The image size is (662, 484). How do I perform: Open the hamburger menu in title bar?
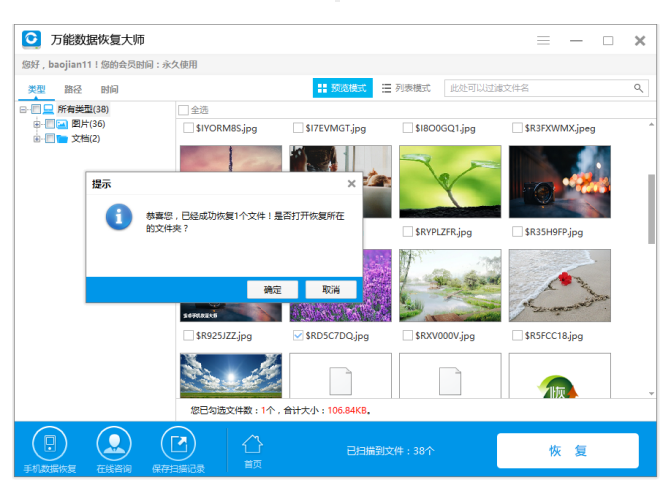(543, 40)
